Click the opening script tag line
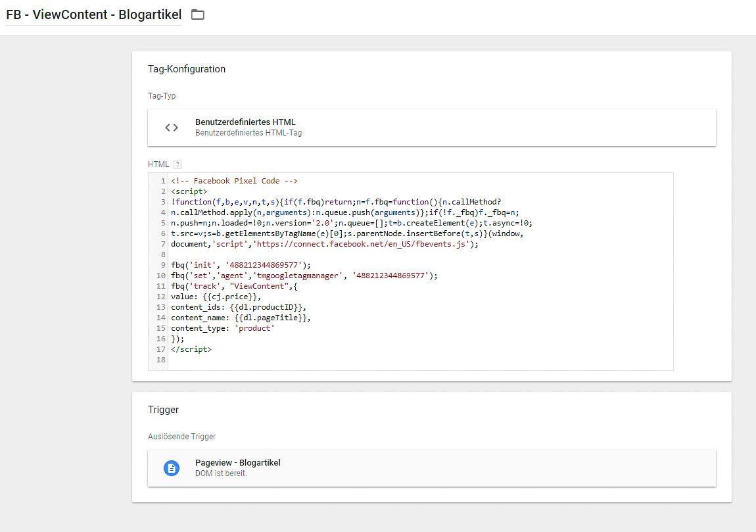The image size is (756, 532). pos(189,191)
